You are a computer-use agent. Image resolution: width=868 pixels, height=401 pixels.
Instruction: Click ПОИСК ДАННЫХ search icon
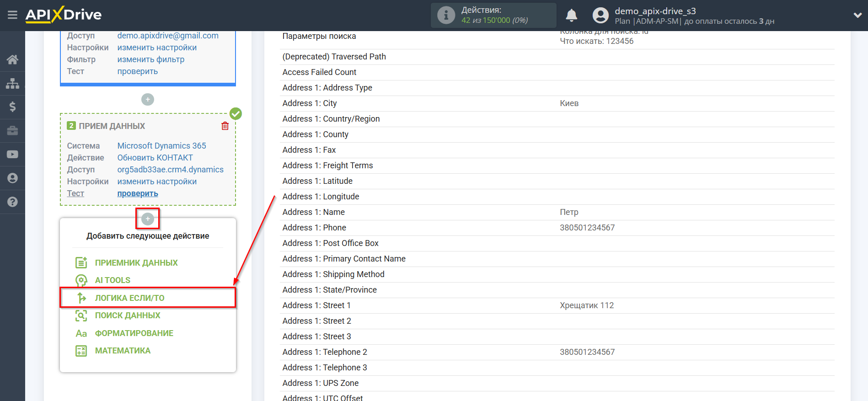click(x=81, y=315)
